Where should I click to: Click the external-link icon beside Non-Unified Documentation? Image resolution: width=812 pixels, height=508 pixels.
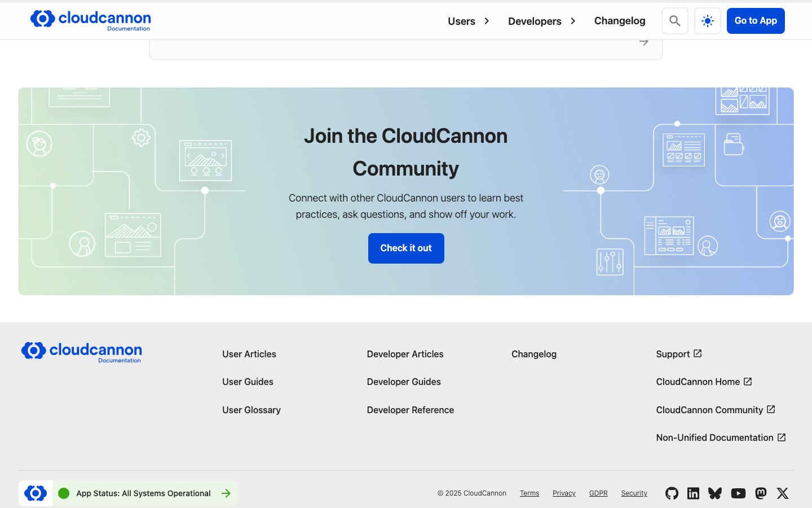tap(782, 437)
